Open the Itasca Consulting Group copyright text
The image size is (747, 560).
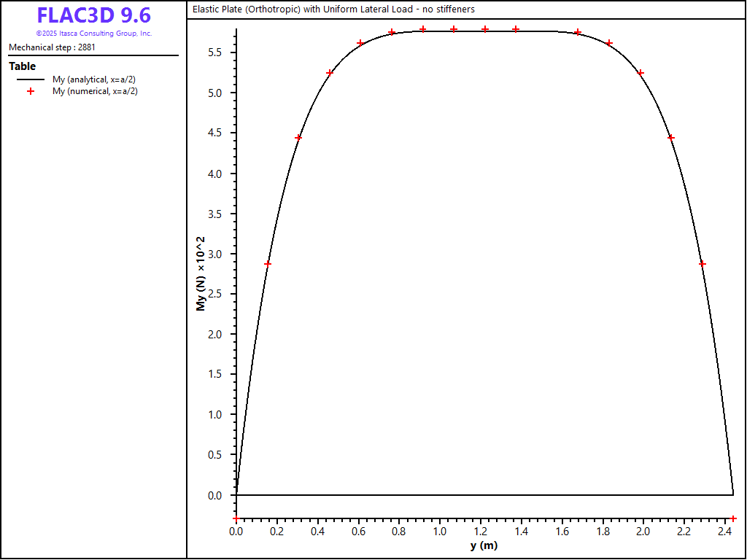click(93, 34)
